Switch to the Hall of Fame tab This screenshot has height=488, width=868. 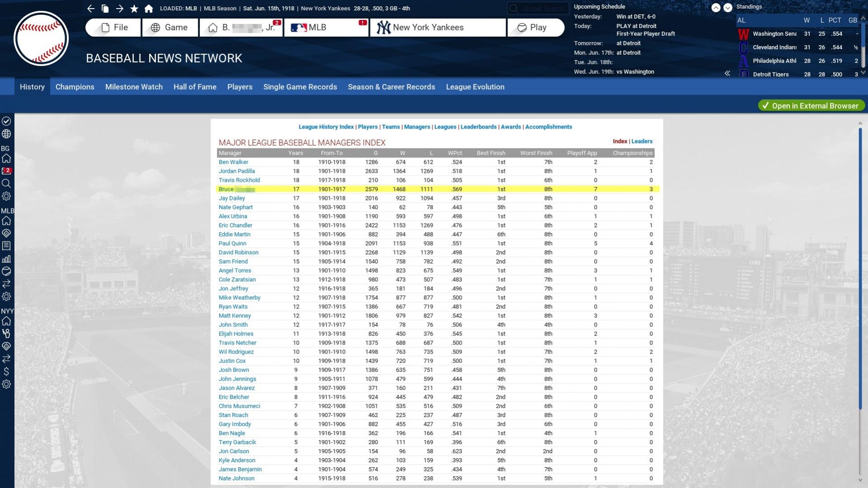(x=195, y=87)
